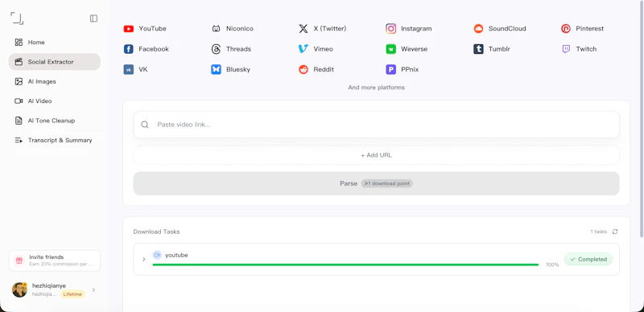
Task: Open the Invite friends card
Action: click(55, 261)
